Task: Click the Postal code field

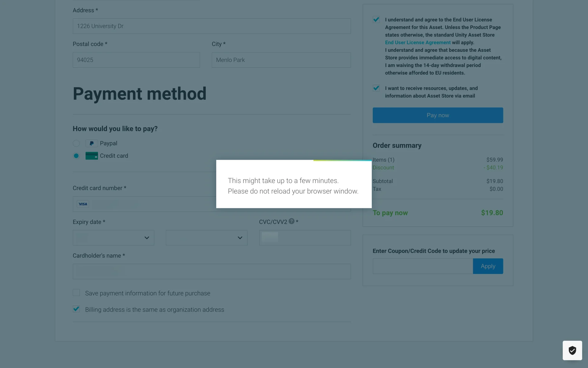Action: 136,60
